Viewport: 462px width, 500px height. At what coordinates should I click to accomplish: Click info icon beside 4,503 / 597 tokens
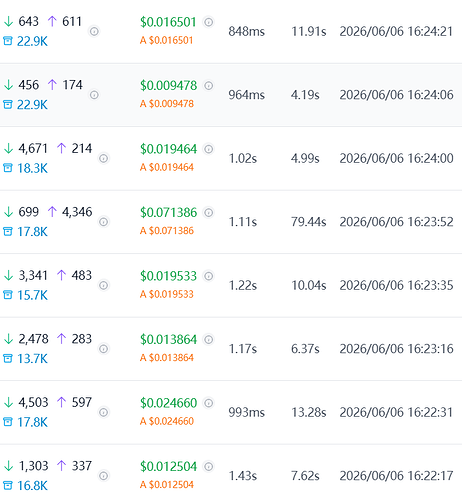(104, 412)
